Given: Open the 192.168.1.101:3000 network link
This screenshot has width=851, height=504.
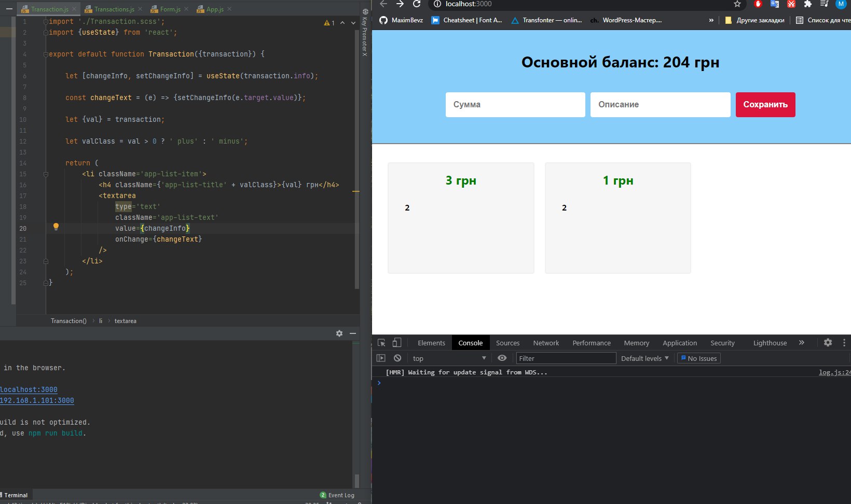Looking at the screenshot, I should pos(37,400).
